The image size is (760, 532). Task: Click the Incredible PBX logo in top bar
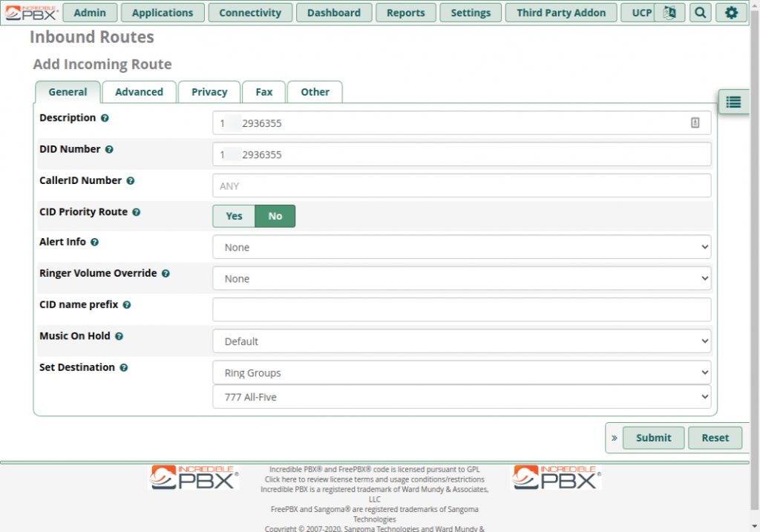(x=31, y=13)
